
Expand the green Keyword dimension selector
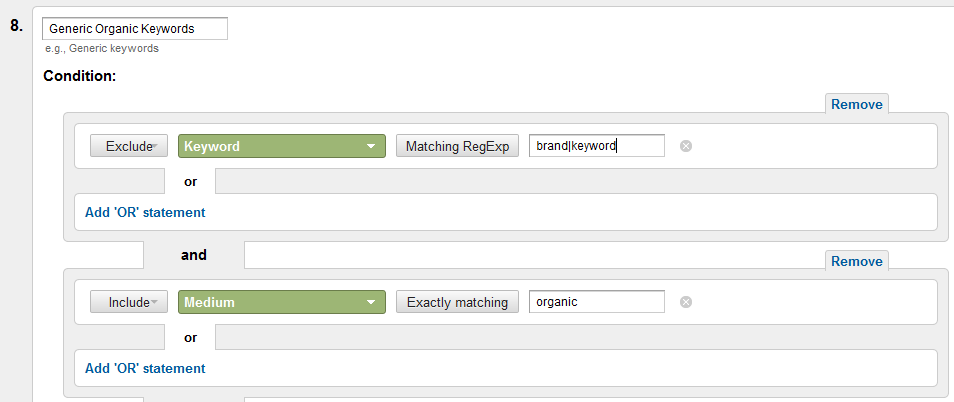click(x=282, y=146)
